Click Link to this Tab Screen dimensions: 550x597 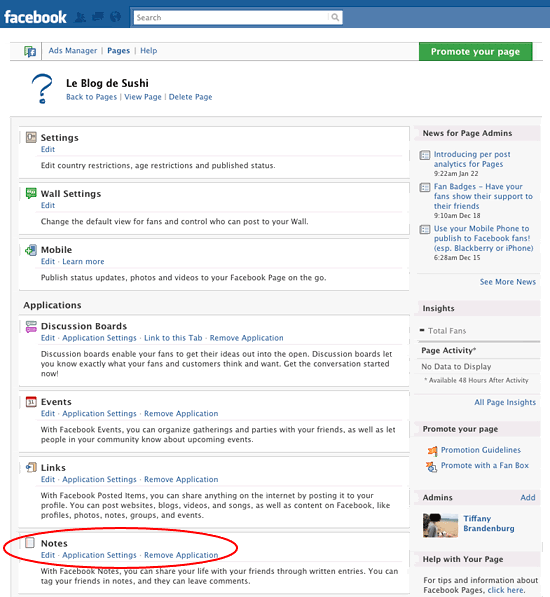(x=173, y=338)
